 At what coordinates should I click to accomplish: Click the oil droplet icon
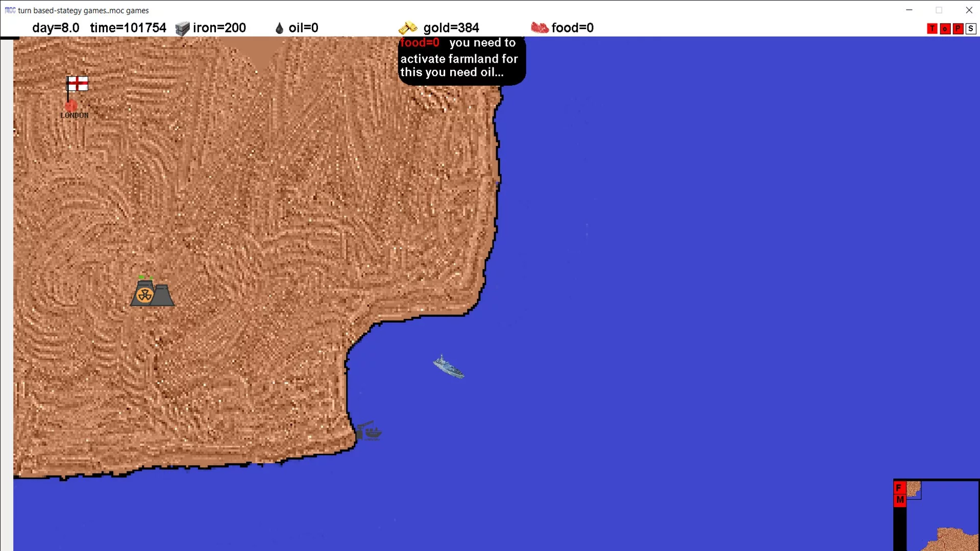[279, 29]
